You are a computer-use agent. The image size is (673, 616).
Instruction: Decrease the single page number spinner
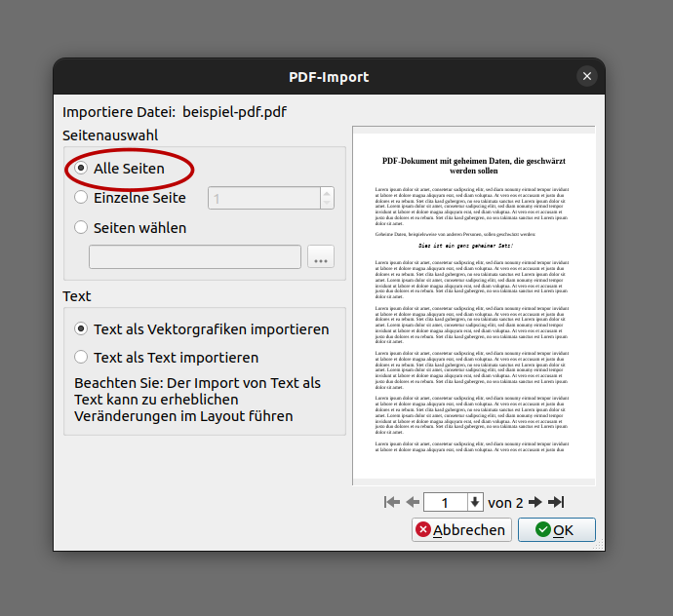click(328, 204)
